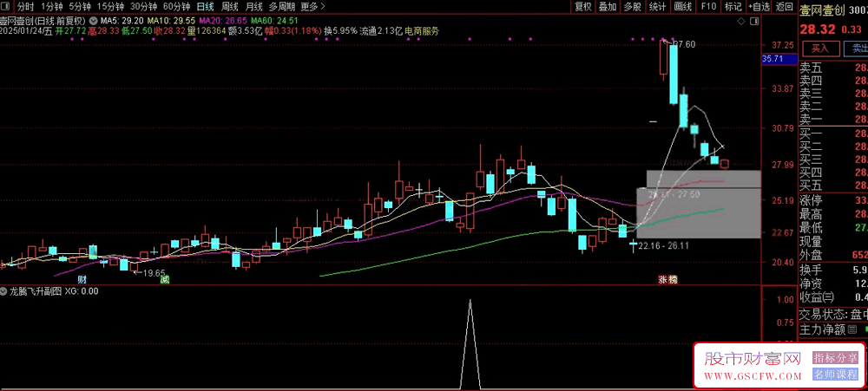Click the 买五 order book row
This screenshot has width=868, height=391.
[833, 186]
